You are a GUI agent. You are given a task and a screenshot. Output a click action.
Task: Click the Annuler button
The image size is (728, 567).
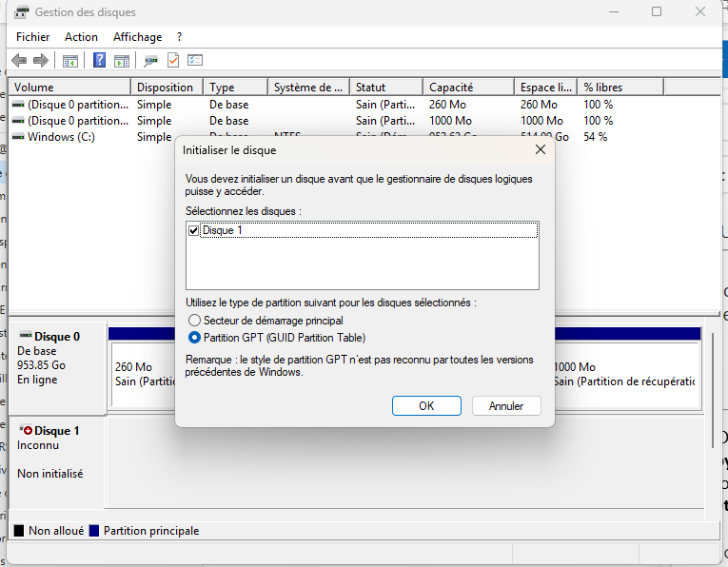coord(506,405)
